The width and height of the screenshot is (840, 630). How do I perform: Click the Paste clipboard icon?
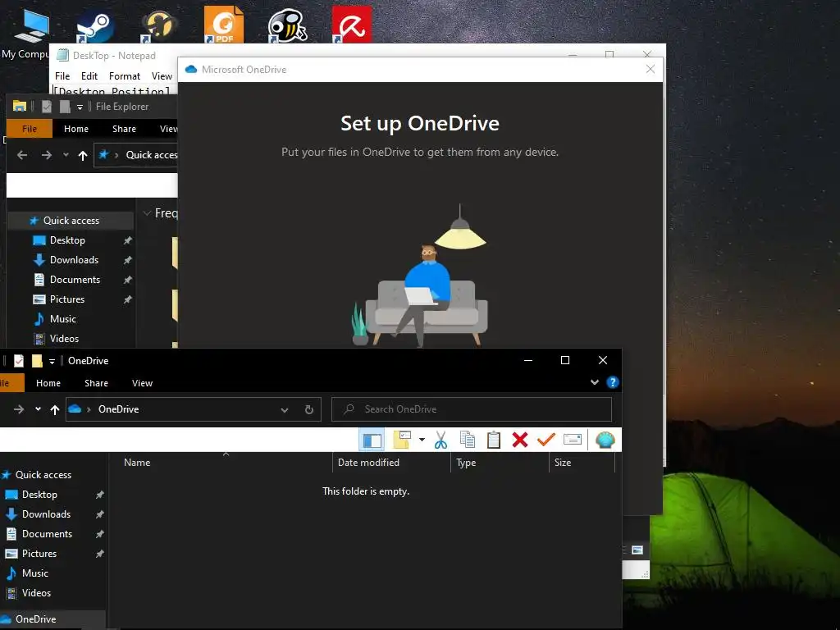493,440
